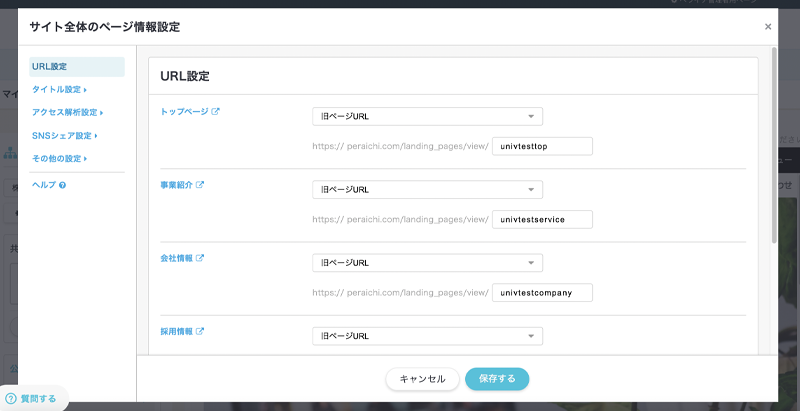Expand the トップページ URL type dropdown
The height and width of the screenshot is (411, 800).
tap(427, 116)
